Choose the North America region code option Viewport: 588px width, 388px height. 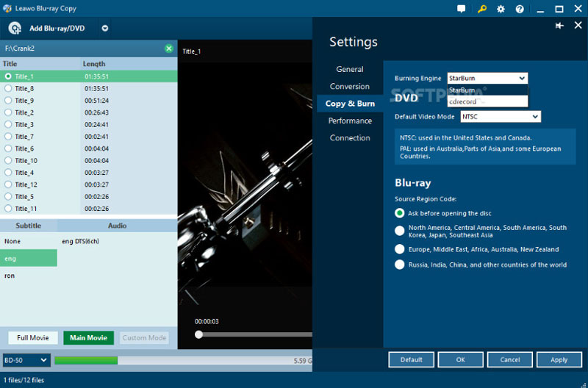[x=400, y=231]
